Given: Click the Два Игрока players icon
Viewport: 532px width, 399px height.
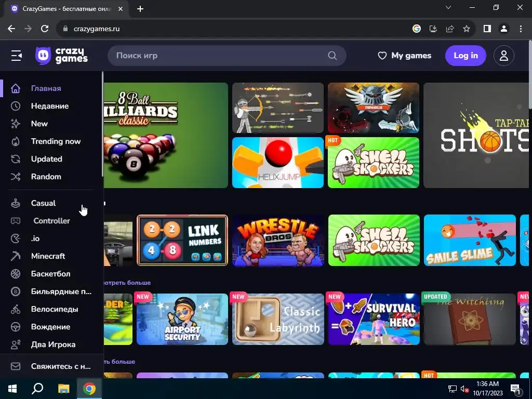Looking at the screenshot, I should point(16,344).
